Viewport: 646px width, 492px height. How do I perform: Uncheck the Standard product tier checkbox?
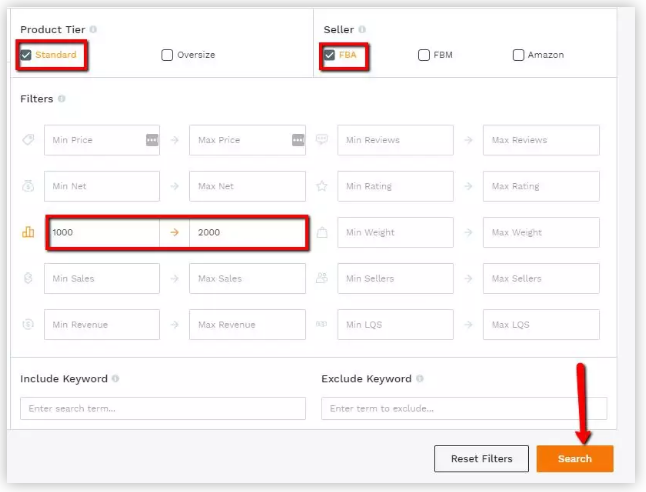(x=26, y=55)
